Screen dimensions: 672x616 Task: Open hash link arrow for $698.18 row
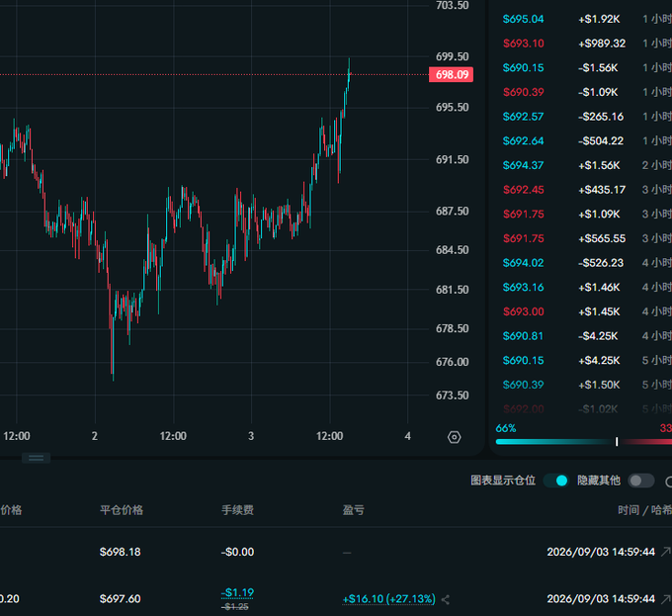665,552
